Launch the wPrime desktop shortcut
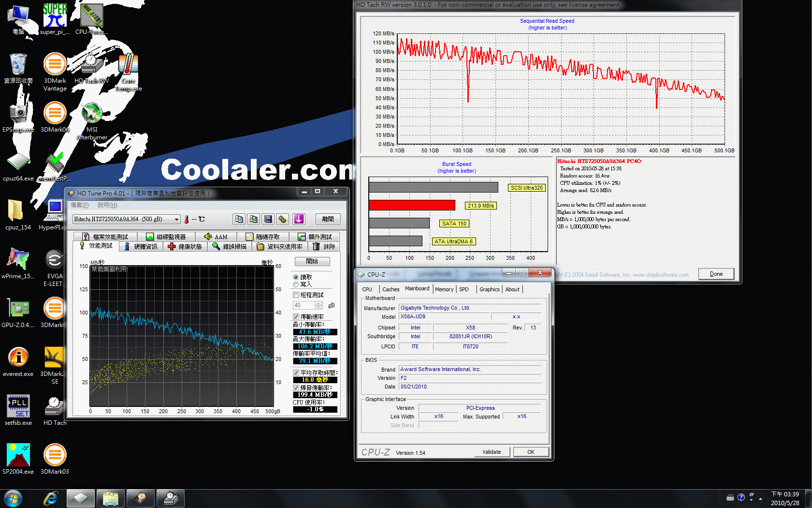The width and height of the screenshot is (812, 508). [x=18, y=264]
